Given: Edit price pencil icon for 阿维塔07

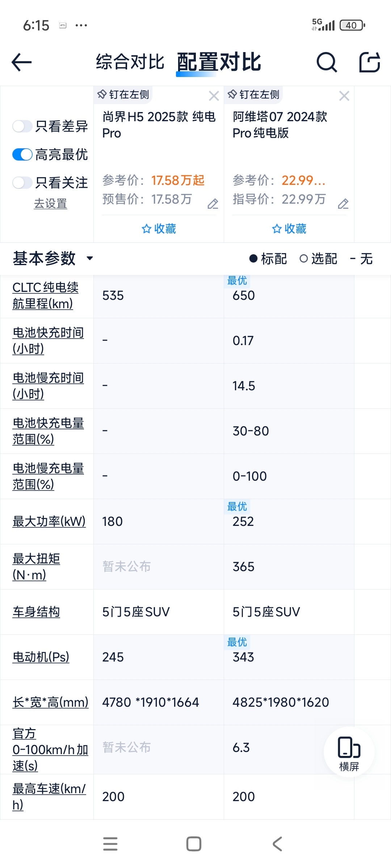Looking at the screenshot, I should (343, 204).
